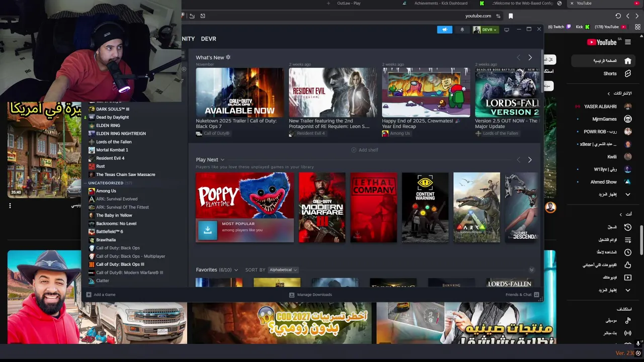This screenshot has width=644, height=362.
Task: Select the Modern Warfare III game cover
Action: pyautogui.click(x=322, y=207)
